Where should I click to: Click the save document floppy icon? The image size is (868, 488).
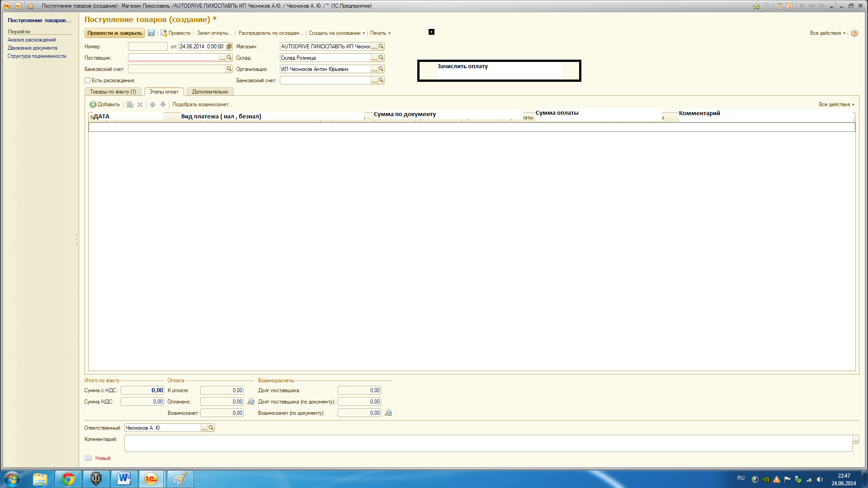coord(151,33)
